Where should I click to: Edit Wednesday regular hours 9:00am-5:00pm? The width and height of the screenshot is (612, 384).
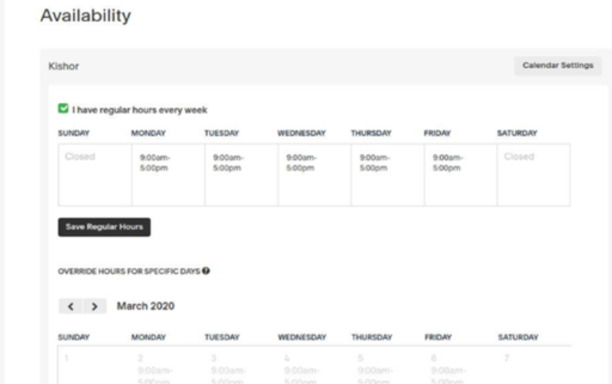(x=315, y=175)
